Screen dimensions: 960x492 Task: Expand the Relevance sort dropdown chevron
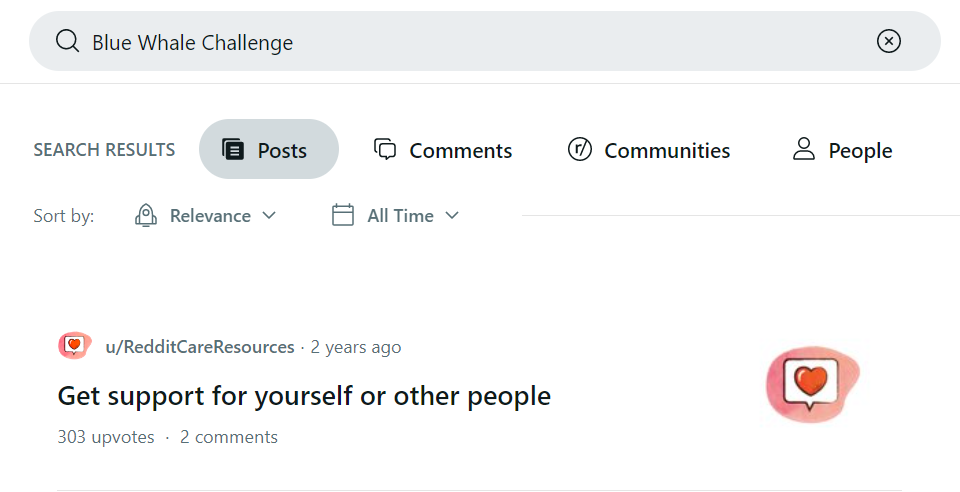[269, 215]
